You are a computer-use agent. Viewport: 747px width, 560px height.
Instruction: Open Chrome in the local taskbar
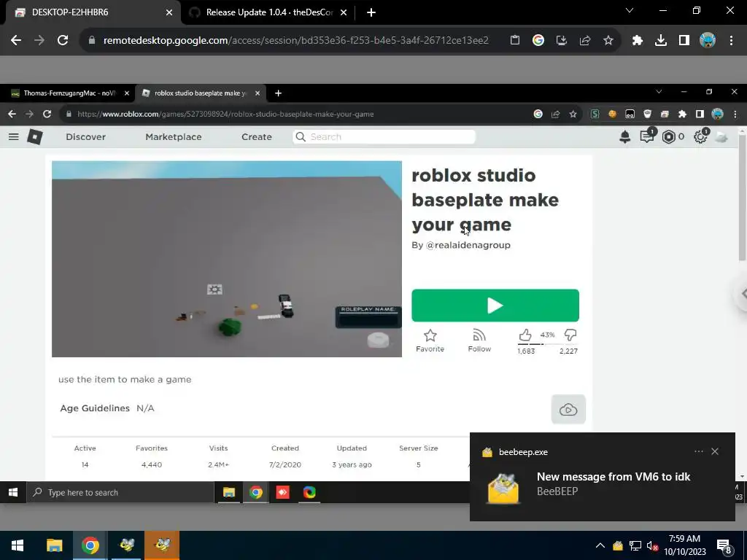tap(90, 545)
